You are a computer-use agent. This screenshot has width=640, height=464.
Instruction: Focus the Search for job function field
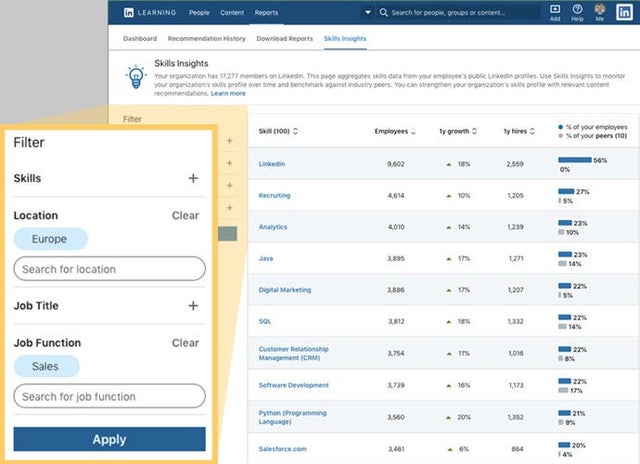click(109, 396)
